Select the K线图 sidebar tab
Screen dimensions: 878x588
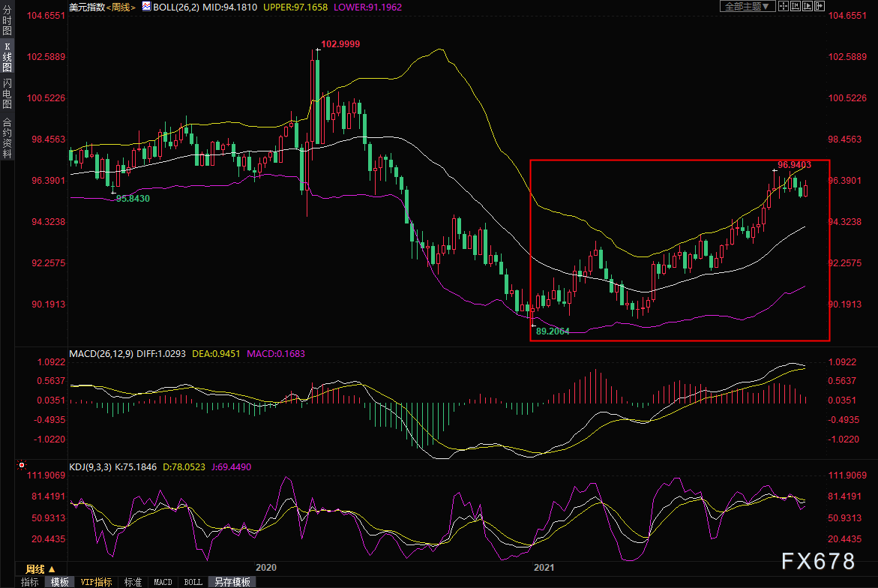point(7,57)
